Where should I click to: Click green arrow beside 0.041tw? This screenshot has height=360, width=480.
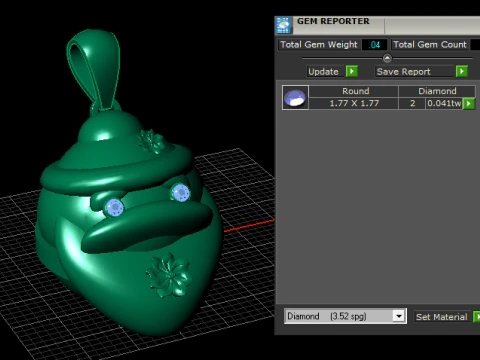coord(469,104)
